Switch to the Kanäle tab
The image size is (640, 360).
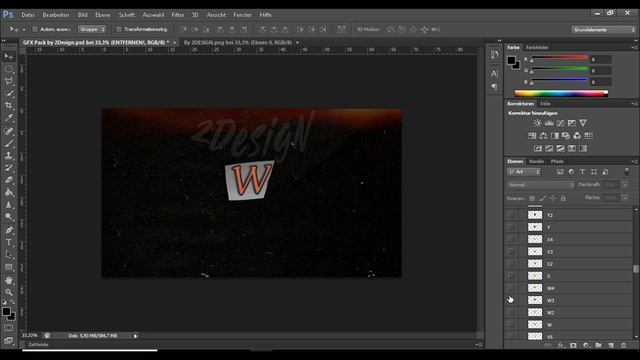click(x=536, y=162)
